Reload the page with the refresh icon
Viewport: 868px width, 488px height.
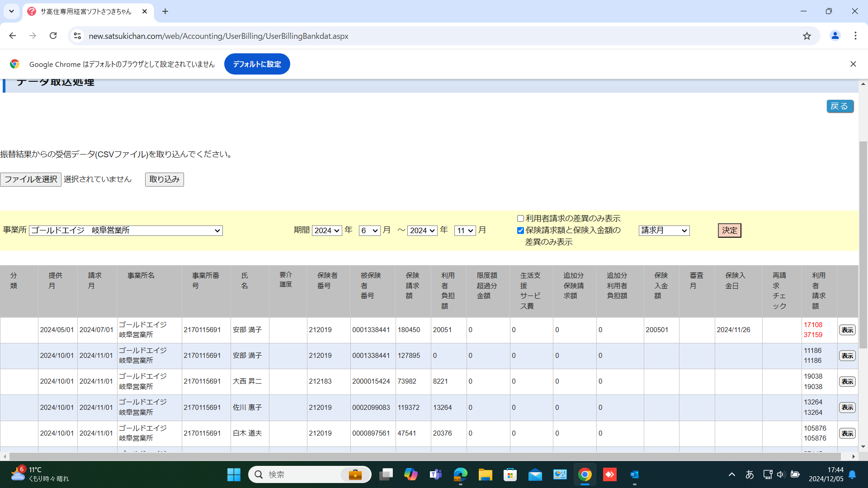(53, 36)
